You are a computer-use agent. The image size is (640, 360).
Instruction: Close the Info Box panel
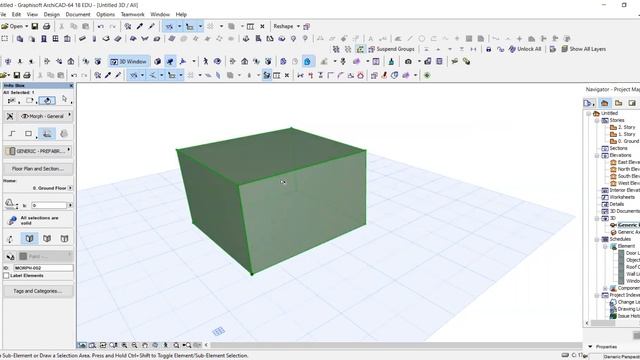pos(71,86)
